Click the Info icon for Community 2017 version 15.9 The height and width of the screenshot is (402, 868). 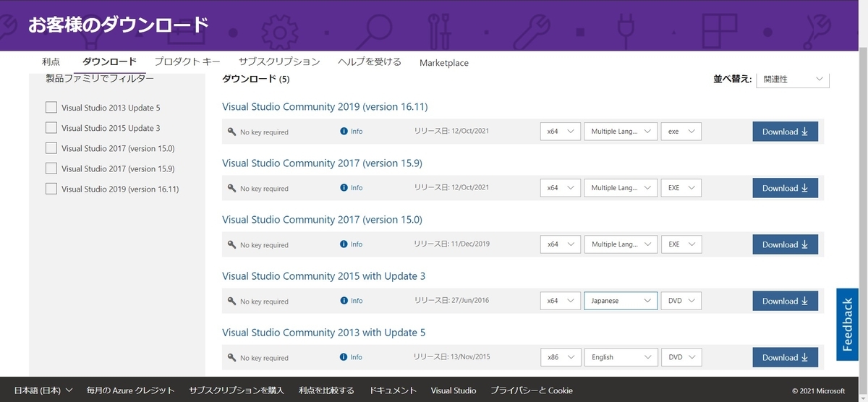tap(344, 188)
